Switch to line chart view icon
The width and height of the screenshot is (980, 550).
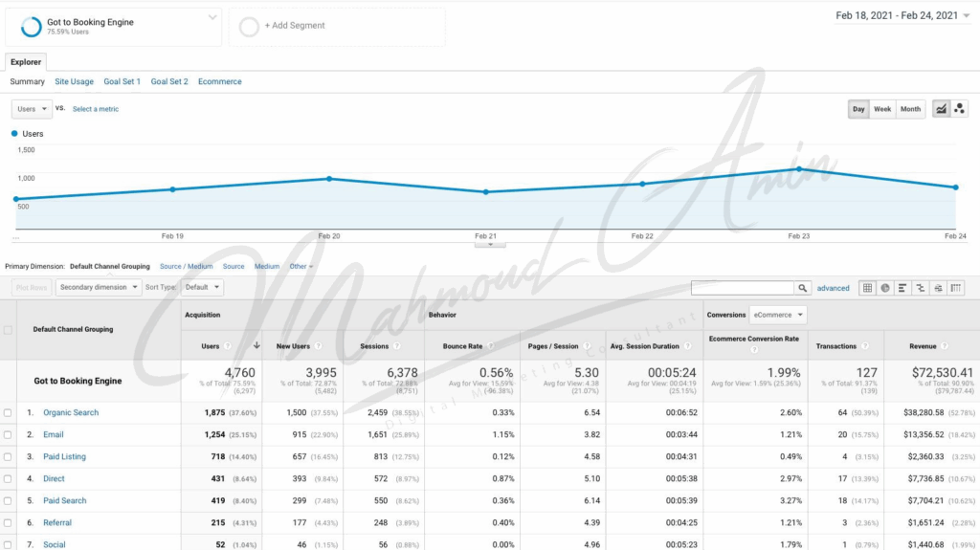[941, 109]
